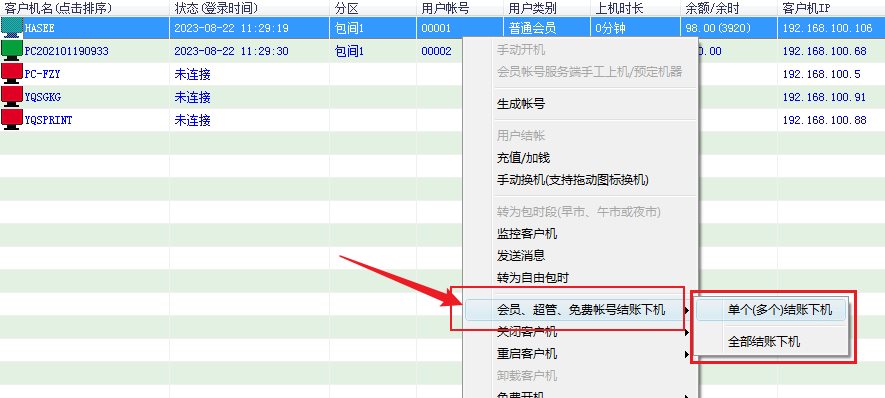This screenshot has height=398, width=885.
Task: Click IP address 192.168.100.91
Action: (825, 98)
